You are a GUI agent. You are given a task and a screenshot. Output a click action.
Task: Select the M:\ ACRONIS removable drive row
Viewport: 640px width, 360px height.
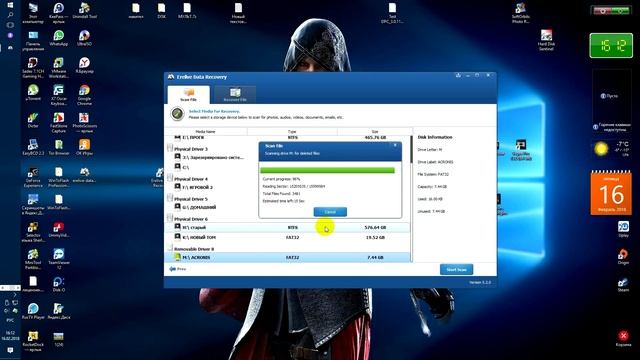click(288, 258)
